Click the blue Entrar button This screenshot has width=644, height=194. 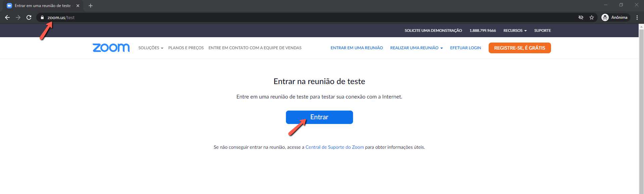point(319,117)
